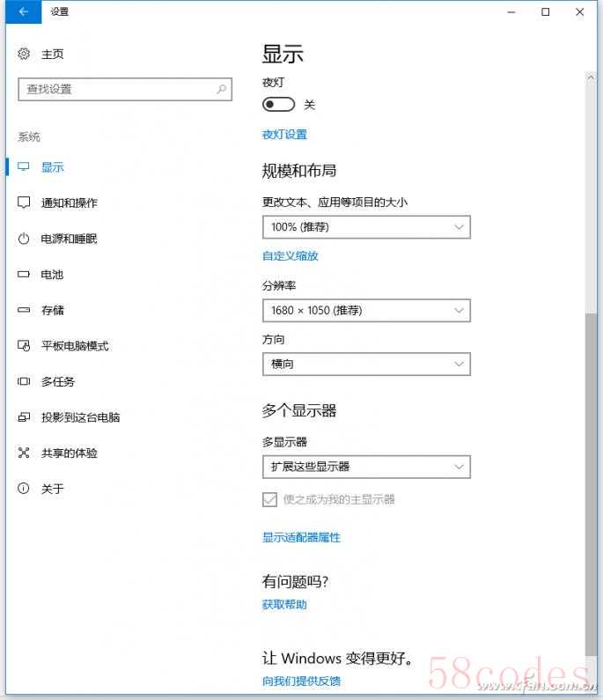Click the search magnifier icon
This screenshot has height=700, width=603.
point(222,89)
